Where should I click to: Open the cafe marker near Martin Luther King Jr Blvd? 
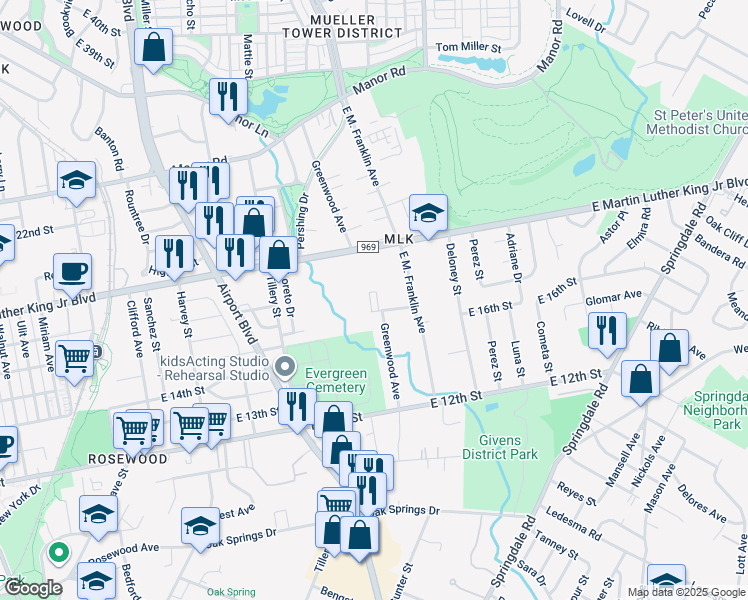(73, 275)
